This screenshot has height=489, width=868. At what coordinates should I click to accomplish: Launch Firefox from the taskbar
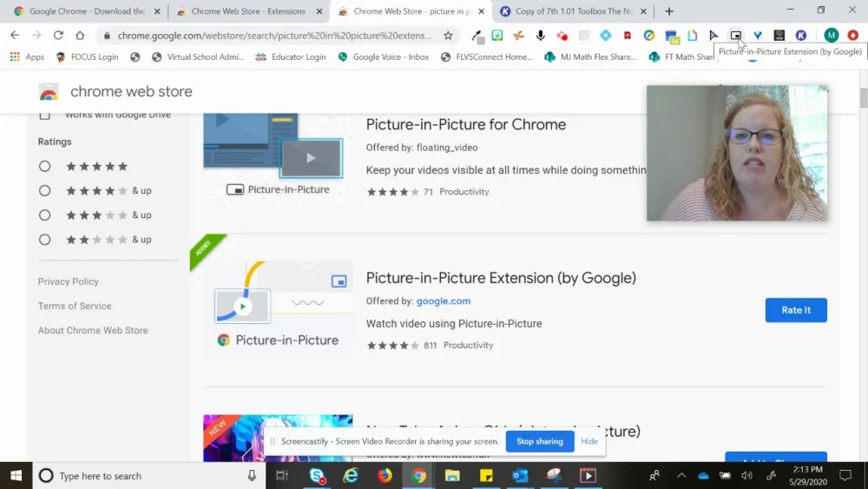(x=385, y=475)
